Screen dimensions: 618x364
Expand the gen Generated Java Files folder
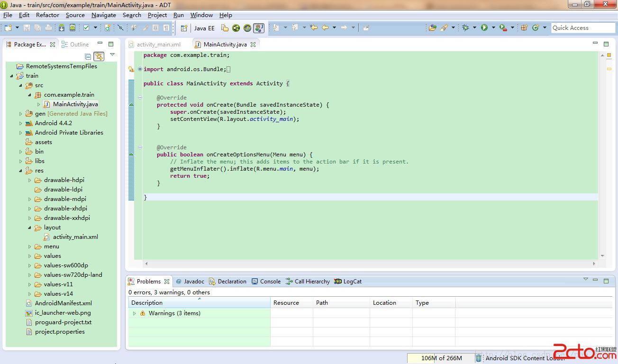coord(20,114)
